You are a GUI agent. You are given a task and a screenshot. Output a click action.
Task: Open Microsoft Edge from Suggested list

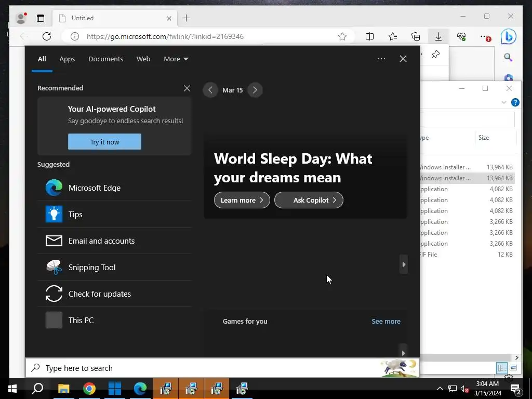[x=115, y=188]
